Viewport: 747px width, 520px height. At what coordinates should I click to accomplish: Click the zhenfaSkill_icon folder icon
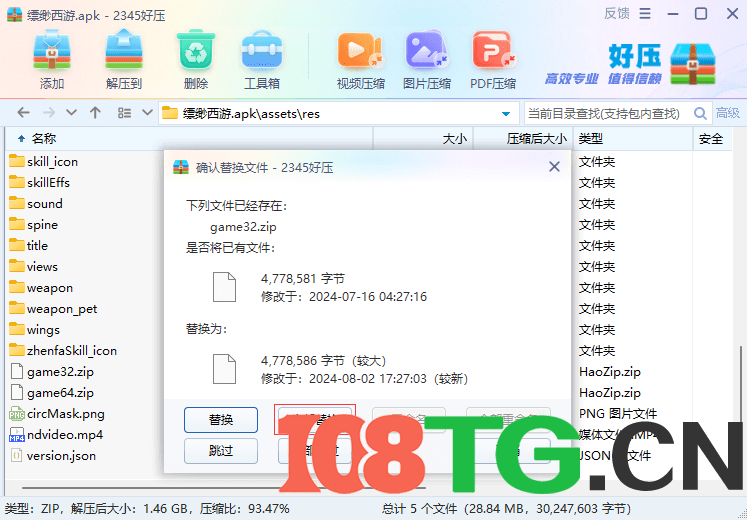(17, 350)
